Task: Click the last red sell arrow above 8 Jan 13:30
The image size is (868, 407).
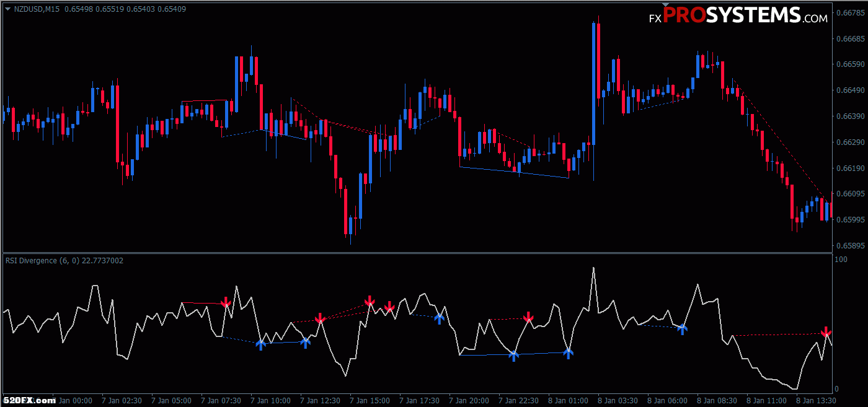Action: click(x=826, y=332)
